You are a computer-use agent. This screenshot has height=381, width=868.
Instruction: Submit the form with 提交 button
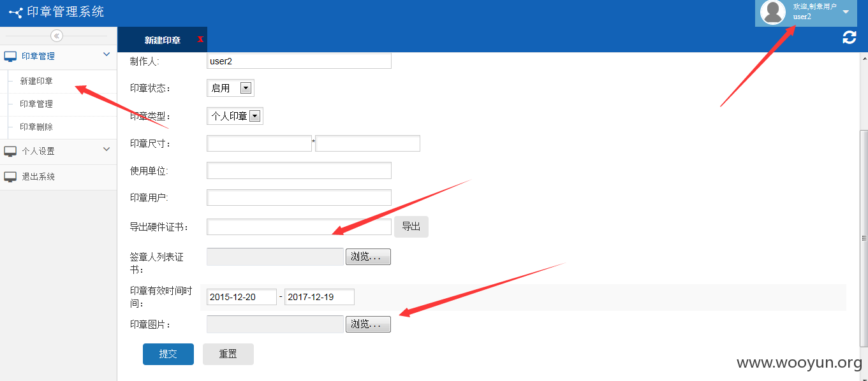pos(168,354)
